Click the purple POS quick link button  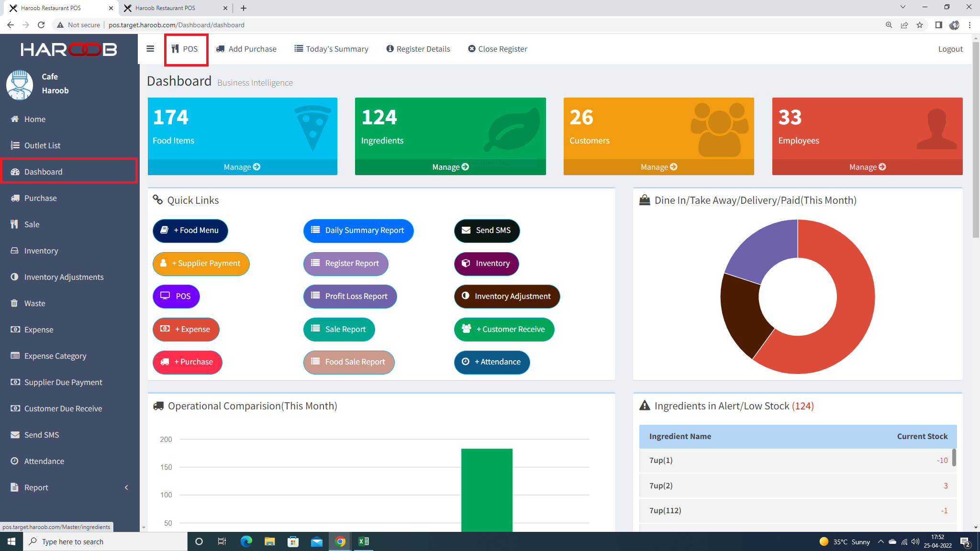click(x=176, y=297)
